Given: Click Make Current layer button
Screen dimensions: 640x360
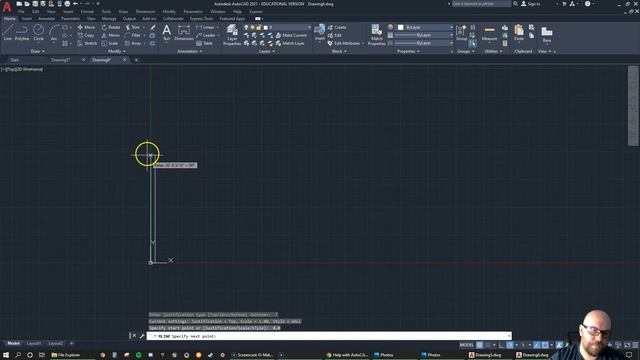Looking at the screenshot, I should click(291, 36).
